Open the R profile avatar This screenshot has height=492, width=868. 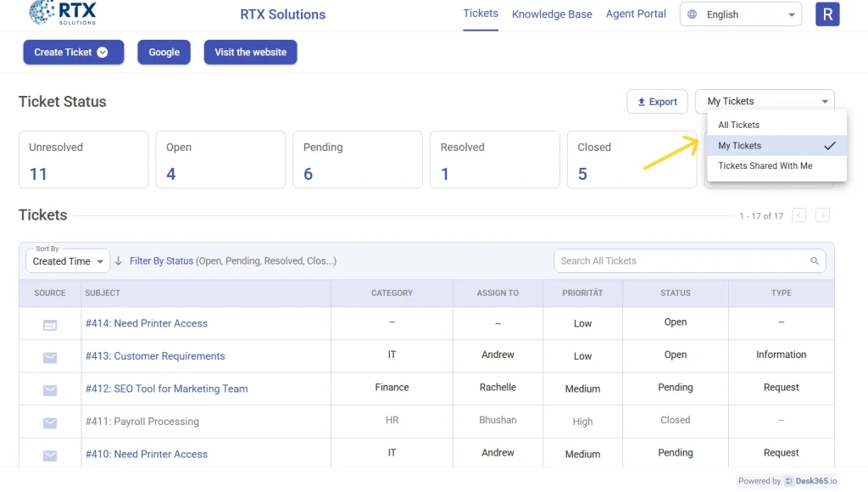[x=827, y=14]
